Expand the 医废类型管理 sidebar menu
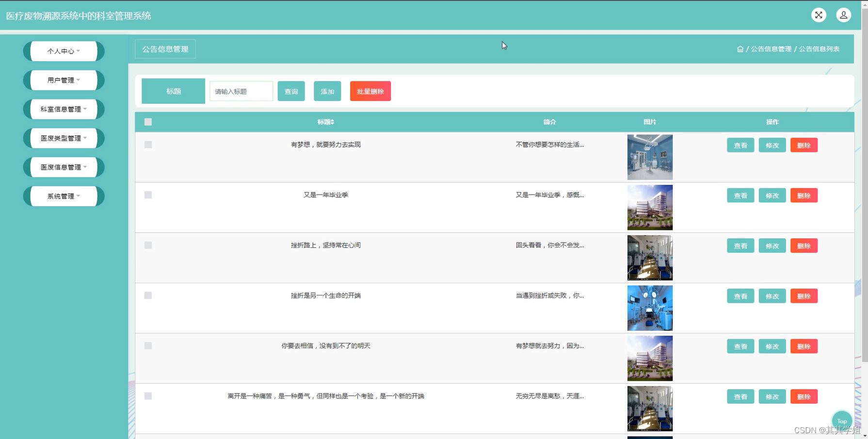The image size is (868, 439). (63, 138)
